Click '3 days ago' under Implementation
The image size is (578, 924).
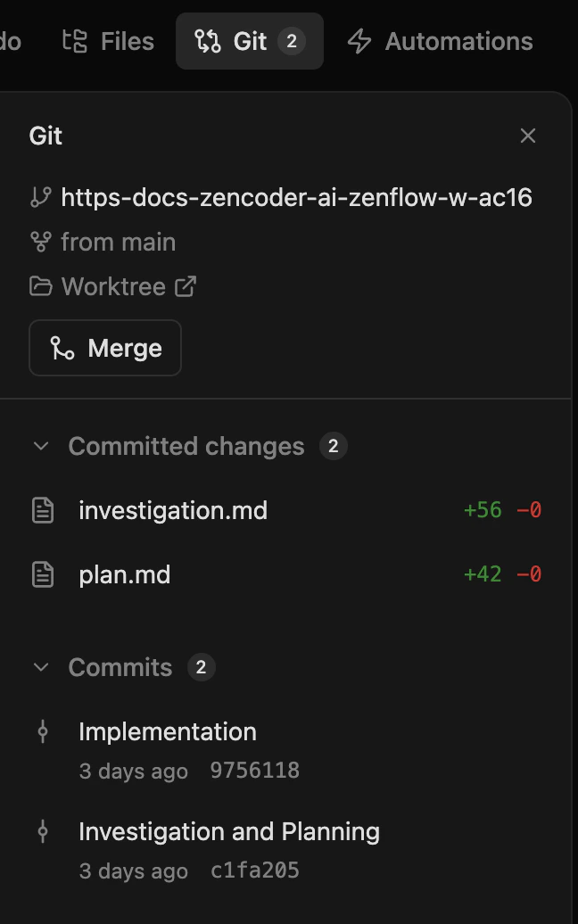click(x=134, y=771)
